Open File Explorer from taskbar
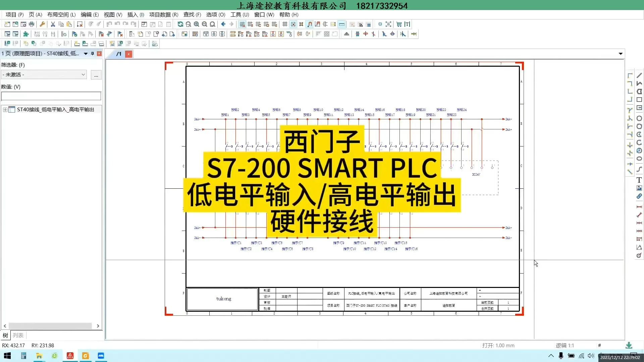The height and width of the screenshot is (362, 644). 39,356
